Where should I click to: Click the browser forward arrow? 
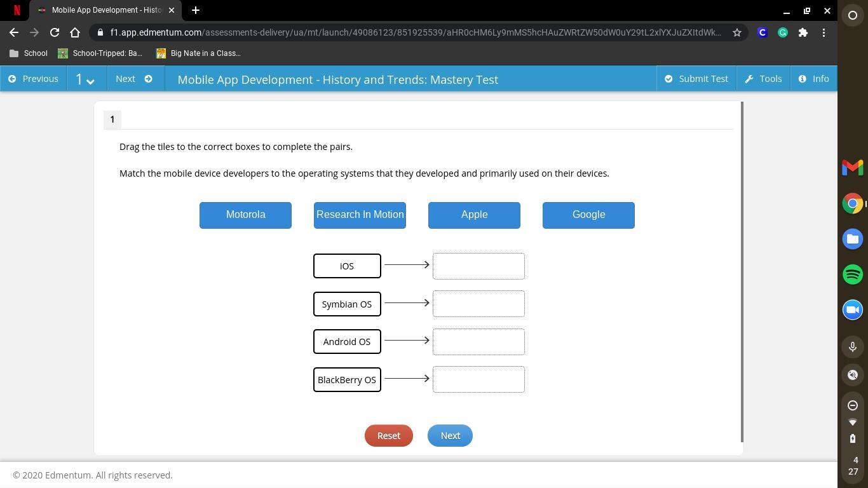(x=34, y=32)
